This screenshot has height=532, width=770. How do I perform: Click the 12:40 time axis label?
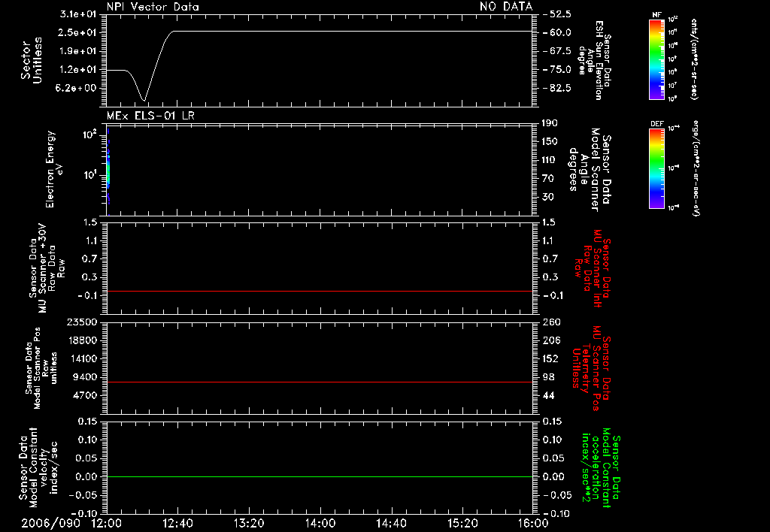click(177, 523)
